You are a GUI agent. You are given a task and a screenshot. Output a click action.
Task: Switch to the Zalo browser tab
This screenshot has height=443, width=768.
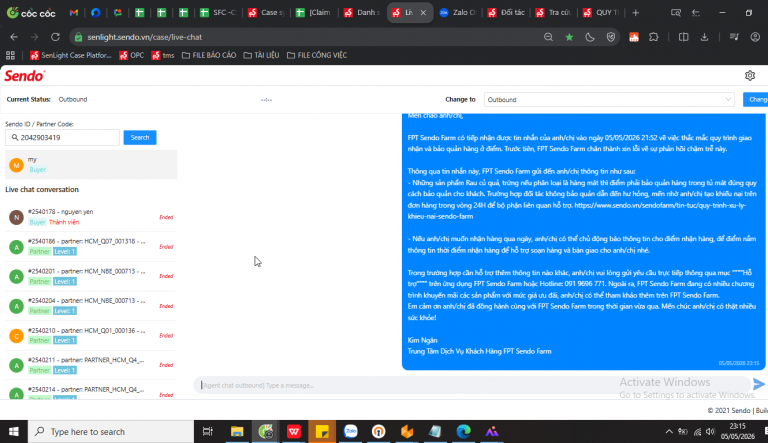(457, 13)
